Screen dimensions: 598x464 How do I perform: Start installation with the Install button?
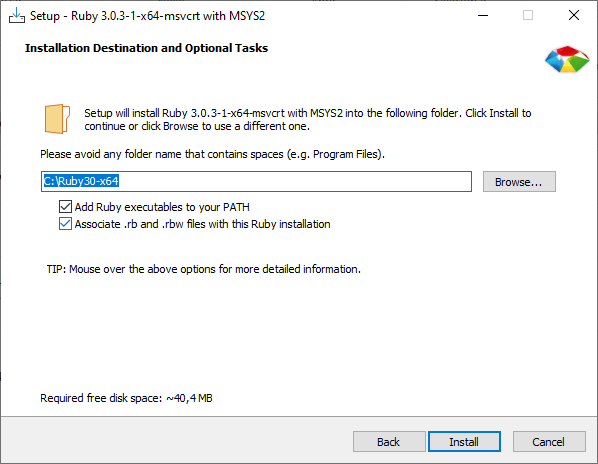(464, 442)
